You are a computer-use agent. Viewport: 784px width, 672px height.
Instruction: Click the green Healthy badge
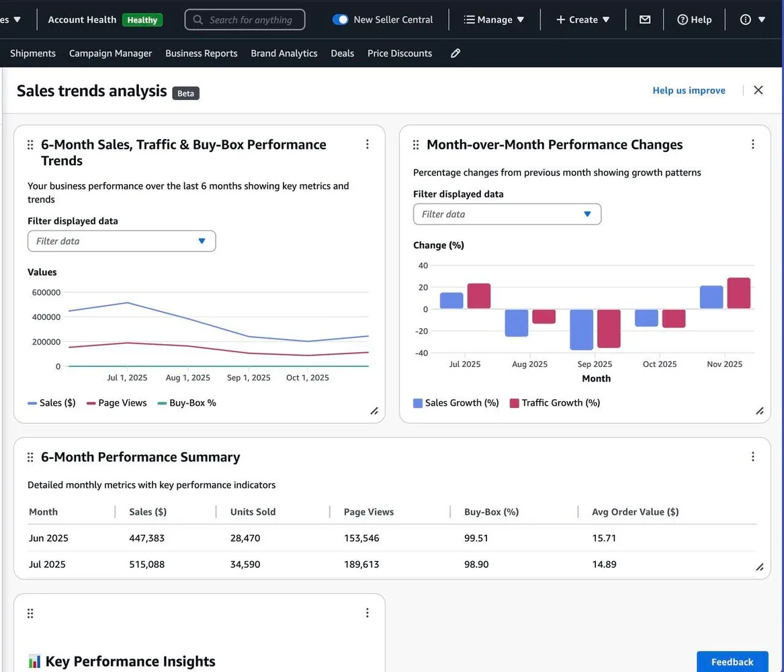(x=142, y=20)
